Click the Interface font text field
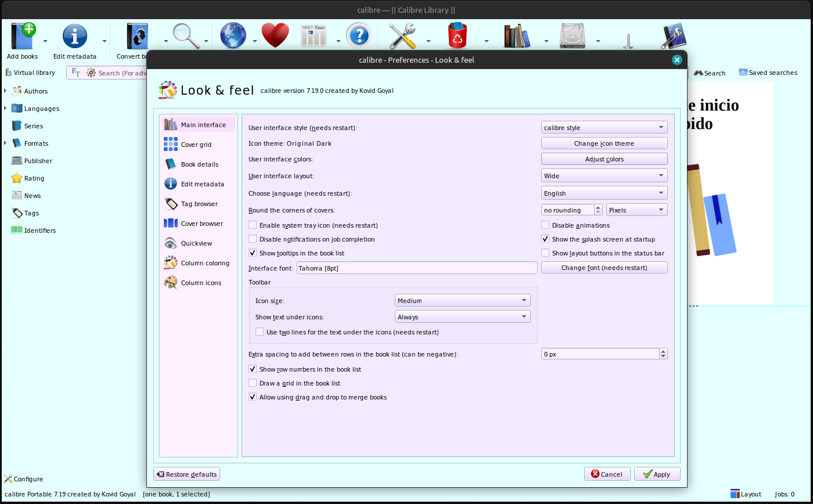Image resolution: width=813 pixels, height=504 pixels. 417,268
